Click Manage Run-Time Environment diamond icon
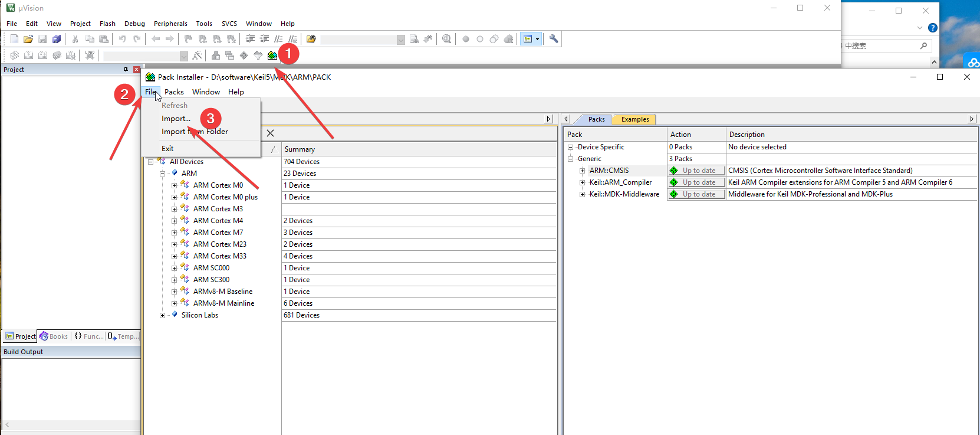Screen dimensions: 980x435 [x=244, y=55]
